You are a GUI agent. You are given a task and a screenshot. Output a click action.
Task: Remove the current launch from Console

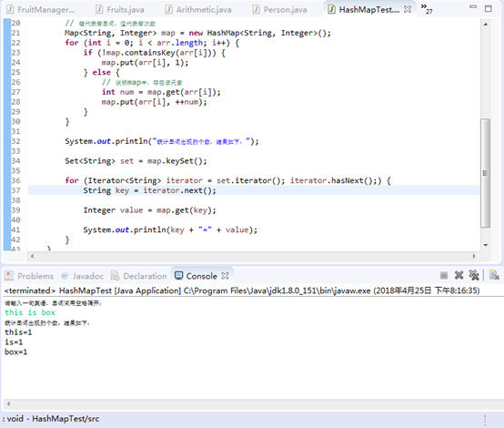pyautogui.click(x=459, y=275)
